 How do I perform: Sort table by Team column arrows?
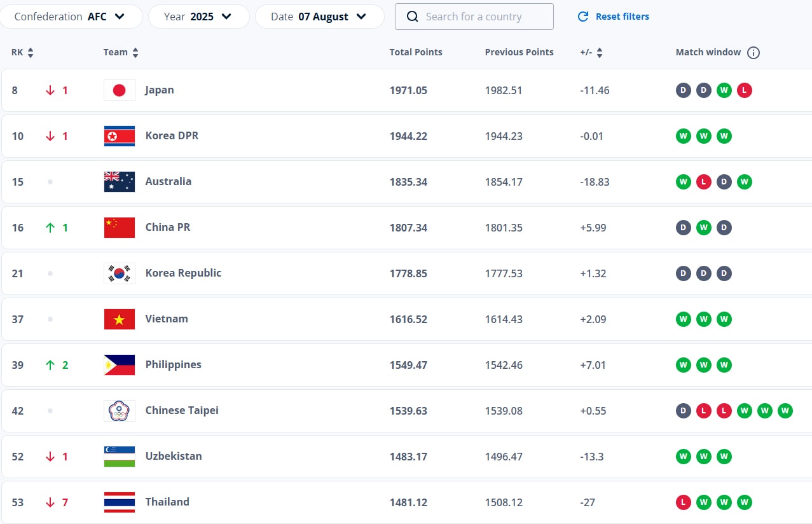[135, 53]
